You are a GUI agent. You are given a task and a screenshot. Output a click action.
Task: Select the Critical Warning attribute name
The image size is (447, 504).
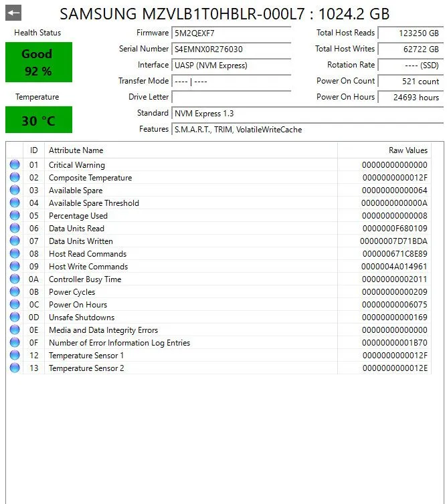pos(77,165)
